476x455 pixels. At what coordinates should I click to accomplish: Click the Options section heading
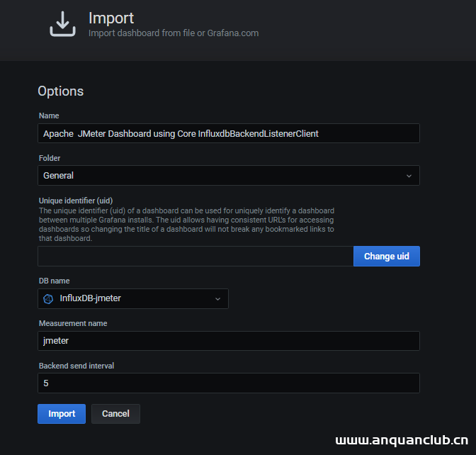(x=60, y=91)
